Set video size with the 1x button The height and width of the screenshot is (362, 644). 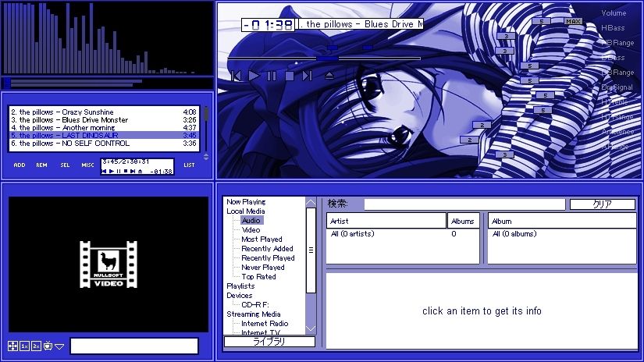point(24,346)
